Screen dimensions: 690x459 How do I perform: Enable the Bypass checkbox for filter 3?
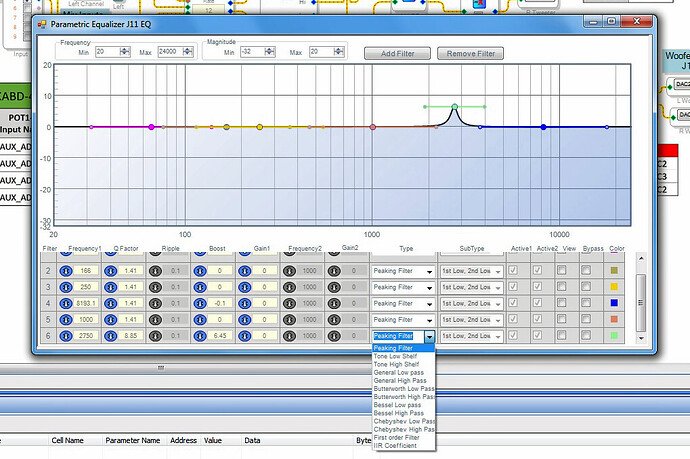pyautogui.click(x=586, y=287)
